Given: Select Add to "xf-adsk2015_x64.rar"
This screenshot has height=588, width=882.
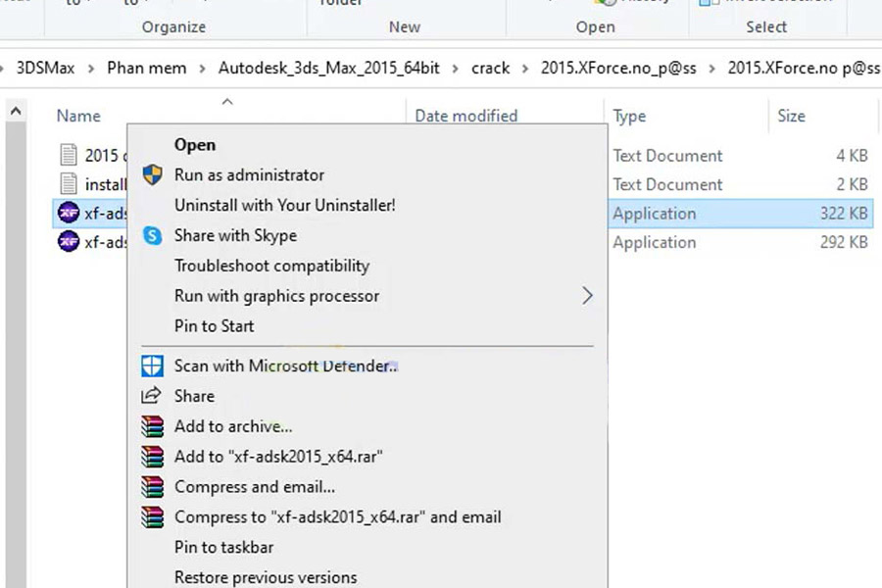Looking at the screenshot, I should [278, 457].
